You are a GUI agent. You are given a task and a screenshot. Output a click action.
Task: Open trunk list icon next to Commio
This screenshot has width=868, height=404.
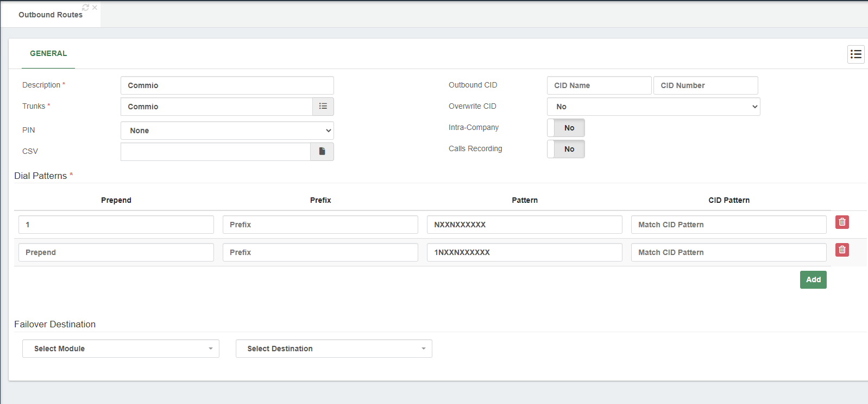point(323,107)
